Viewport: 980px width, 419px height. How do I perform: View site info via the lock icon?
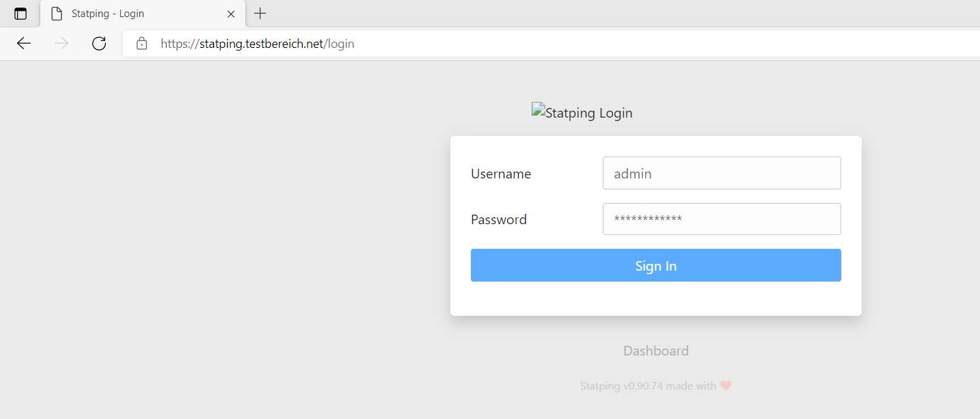tap(141, 44)
